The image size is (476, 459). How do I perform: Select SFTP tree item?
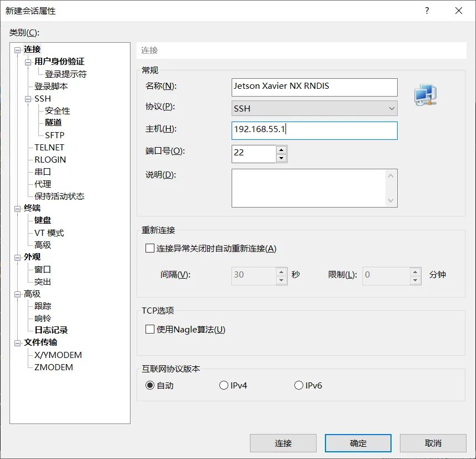point(54,135)
